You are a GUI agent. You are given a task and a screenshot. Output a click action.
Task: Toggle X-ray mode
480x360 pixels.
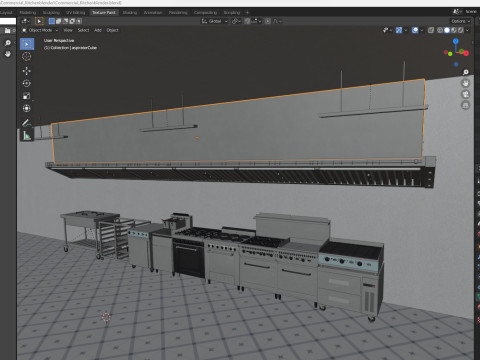click(431, 30)
